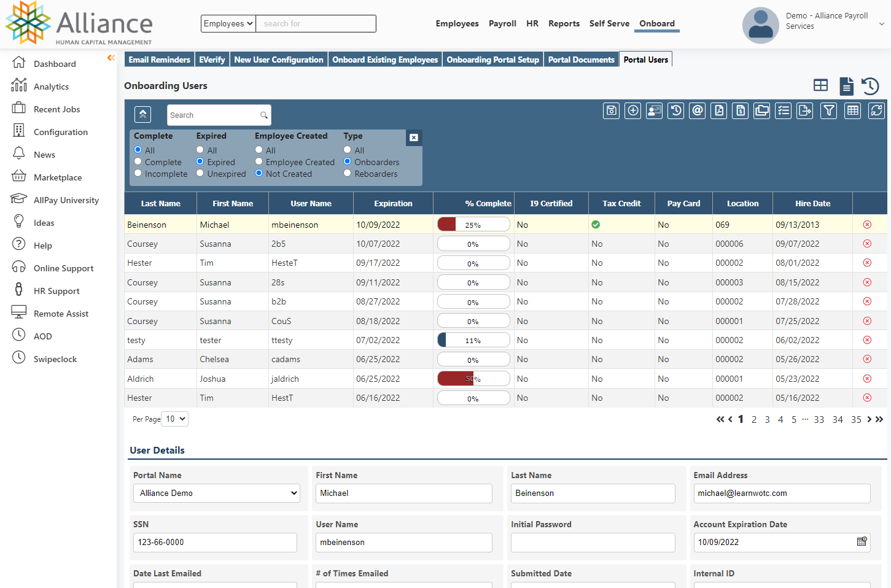Select the Unexpired radio option
Screen dimensions: 891x588
coord(200,174)
